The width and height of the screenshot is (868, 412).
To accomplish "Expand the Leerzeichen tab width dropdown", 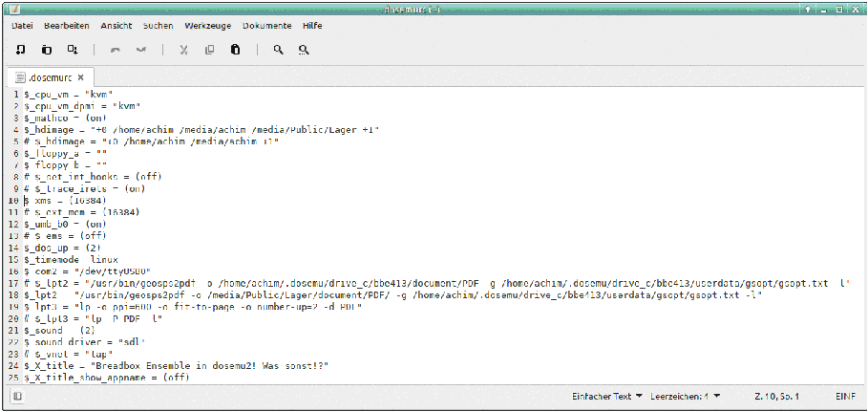I will coord(685,396).
